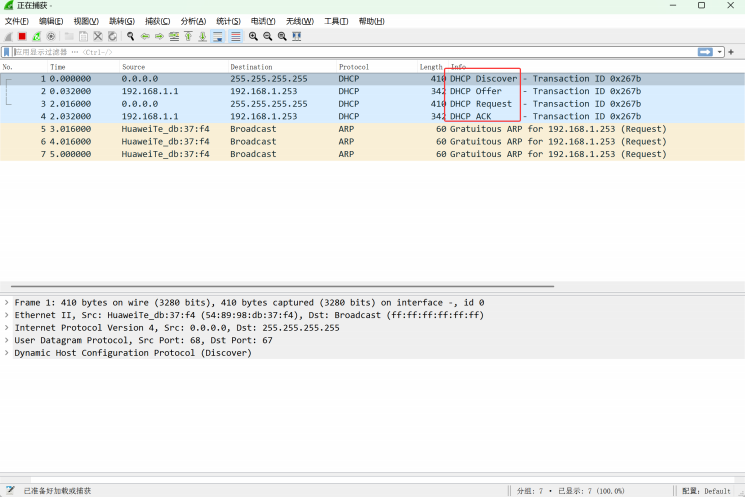The image size is (745, 497).
Task: Expand User Datagram Protocol row
Action: click(x=7, y=340)
